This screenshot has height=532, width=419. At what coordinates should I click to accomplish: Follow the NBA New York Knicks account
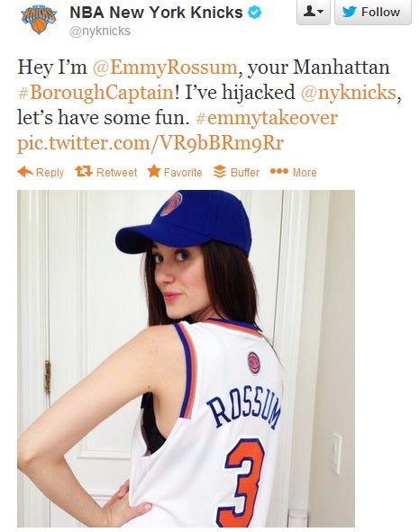372,12
